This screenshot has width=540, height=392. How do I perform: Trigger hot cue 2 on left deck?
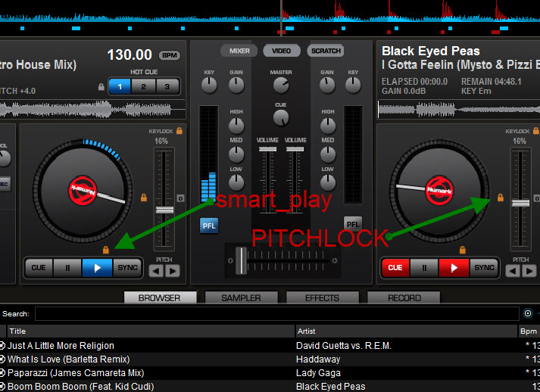point(143,86)
